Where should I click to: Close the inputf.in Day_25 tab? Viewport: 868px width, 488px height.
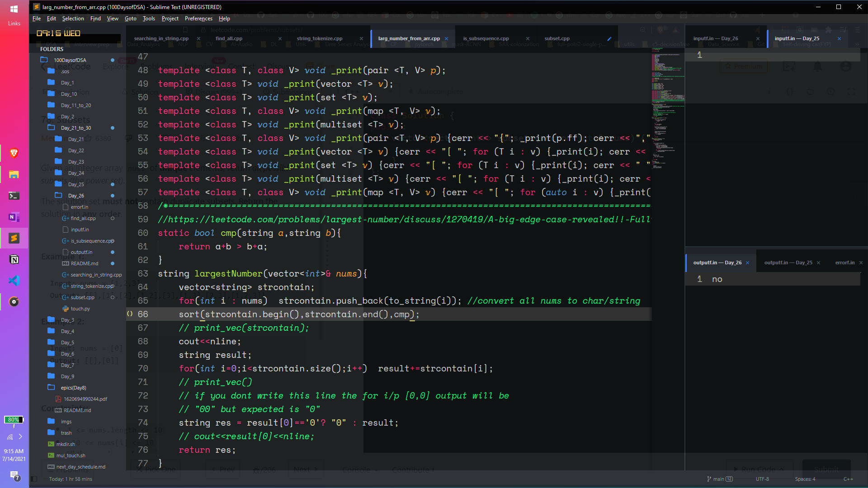point(839,39)
